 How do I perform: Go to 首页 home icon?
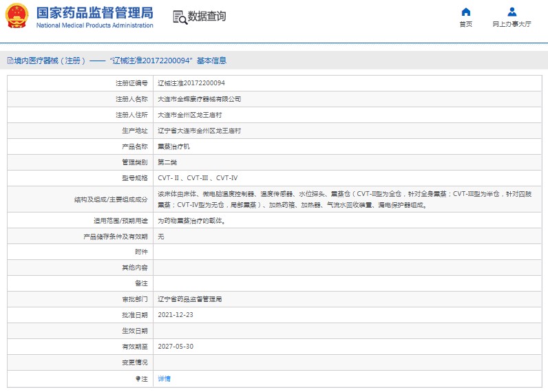[x=466, y=12]
